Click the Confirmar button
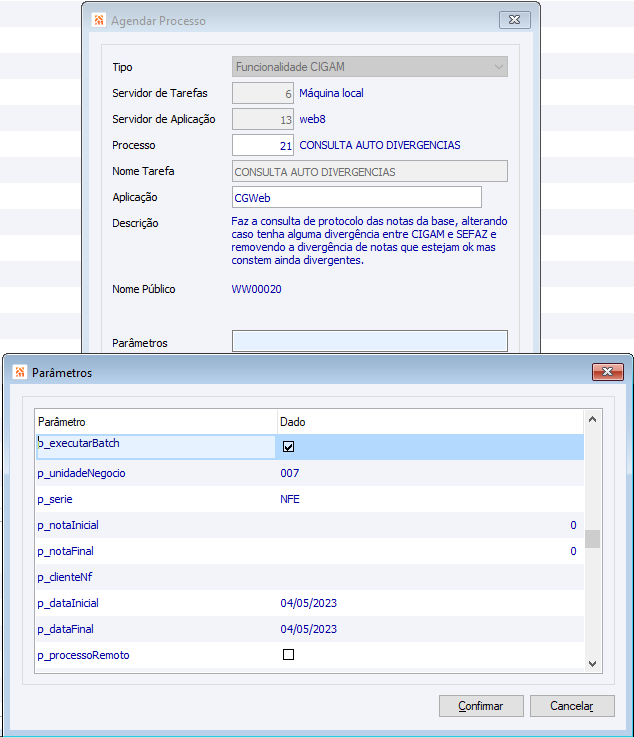The width and height of the screenshot is (634, 738). [481, 706]
